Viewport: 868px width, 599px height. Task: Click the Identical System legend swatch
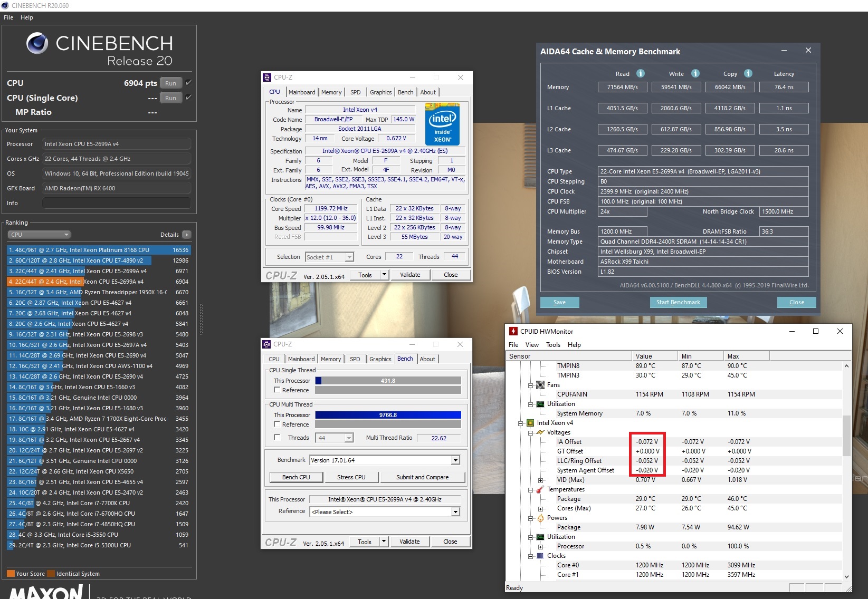coord(51,574)
